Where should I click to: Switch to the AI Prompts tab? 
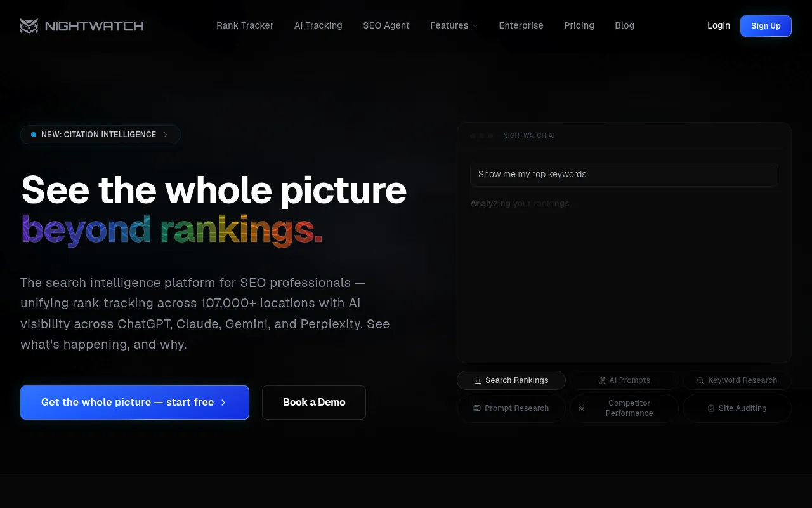click(624, 380)
